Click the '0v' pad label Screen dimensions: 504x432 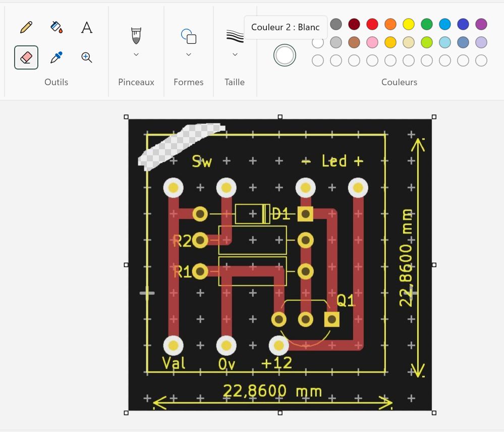227,364
